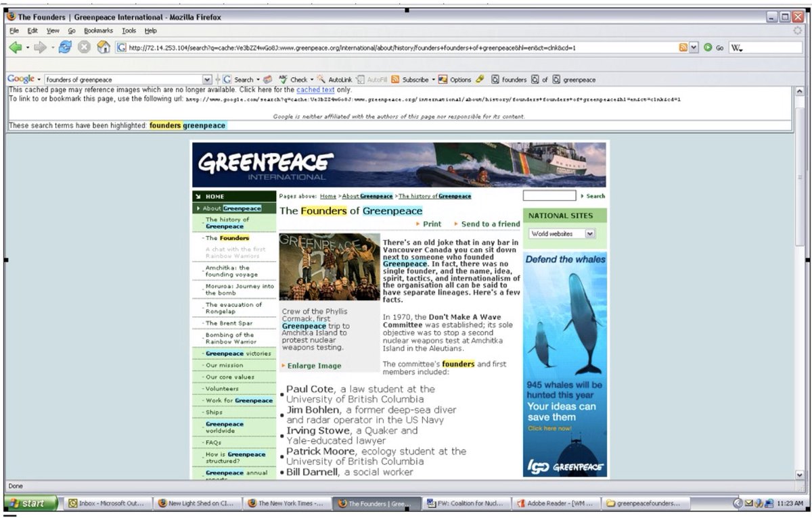Switch to Adobe Reader taskbar item
Viewport: 812px width, 518px height.
[x=556, y=503]
